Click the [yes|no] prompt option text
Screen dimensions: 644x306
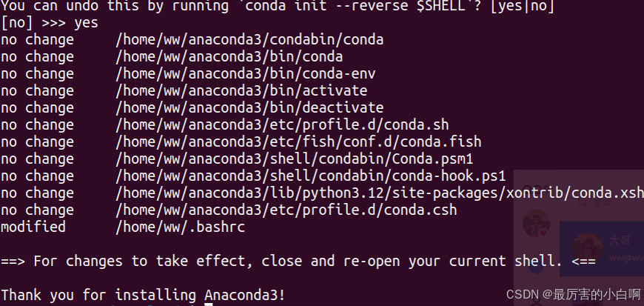[523, 6]
